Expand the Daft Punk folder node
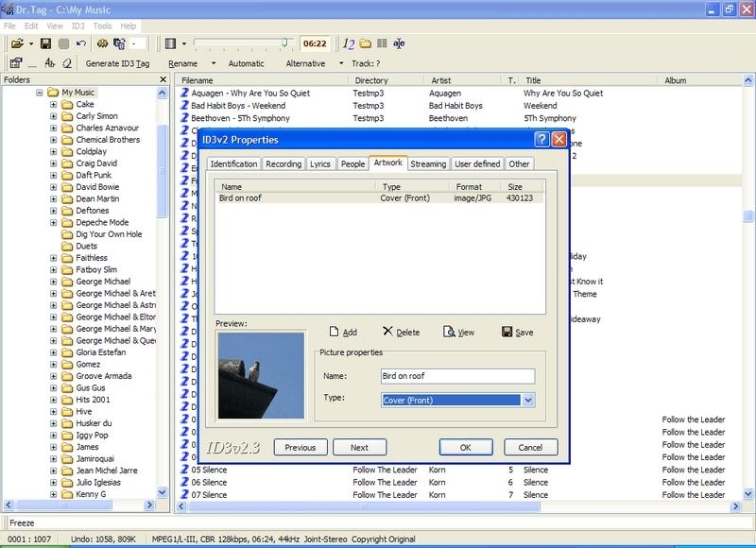The height and width of the screenshot is (548, 756). point(54,175)
